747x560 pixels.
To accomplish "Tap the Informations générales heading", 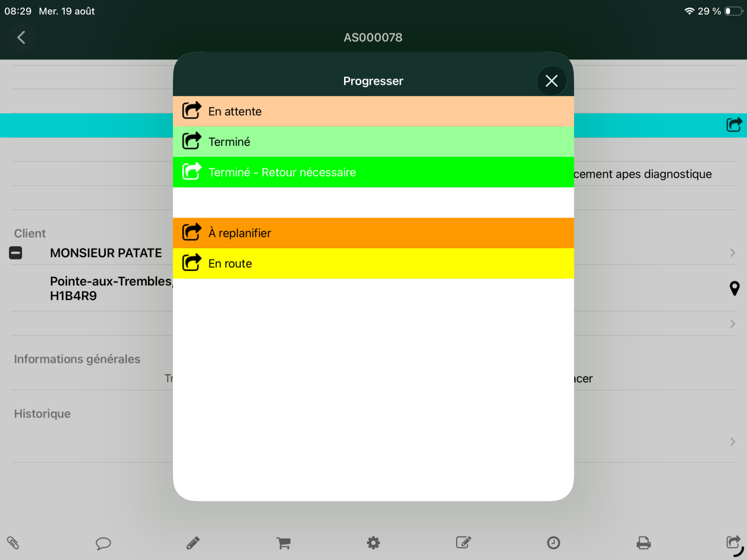I will [77, 359].
